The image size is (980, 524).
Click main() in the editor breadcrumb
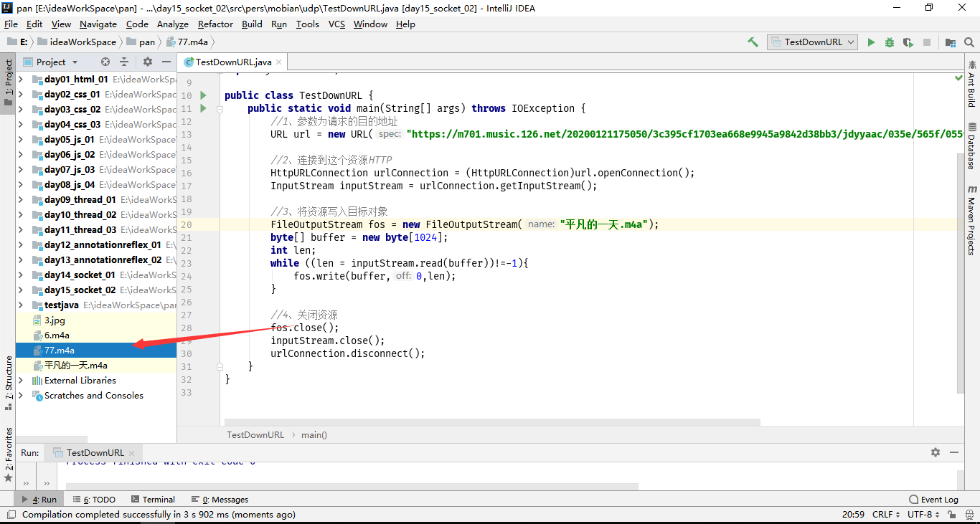coord(314,434)
